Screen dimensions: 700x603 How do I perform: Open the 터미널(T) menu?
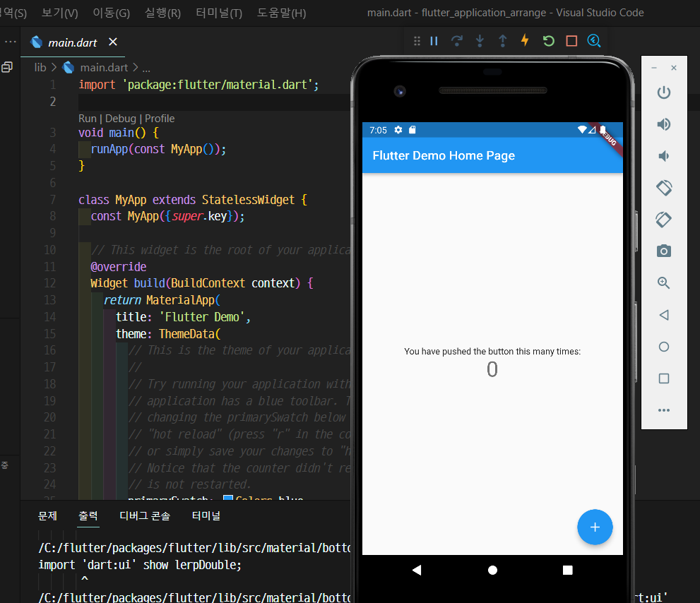point(219,13)
